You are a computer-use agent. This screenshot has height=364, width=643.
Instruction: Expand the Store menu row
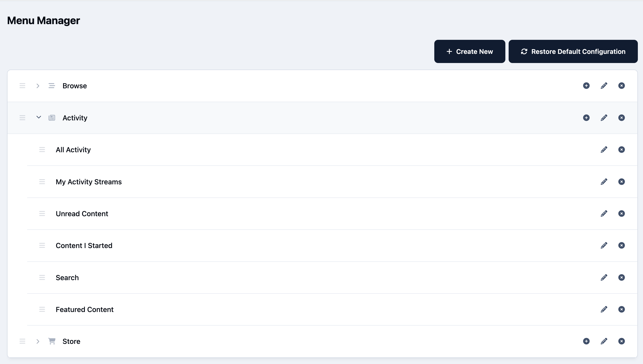click(x=38, y=341)
